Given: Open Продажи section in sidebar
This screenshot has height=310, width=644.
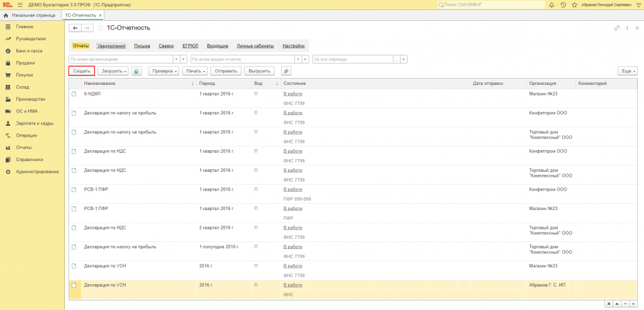Looking at the screenshot, I should pos(25,63).
